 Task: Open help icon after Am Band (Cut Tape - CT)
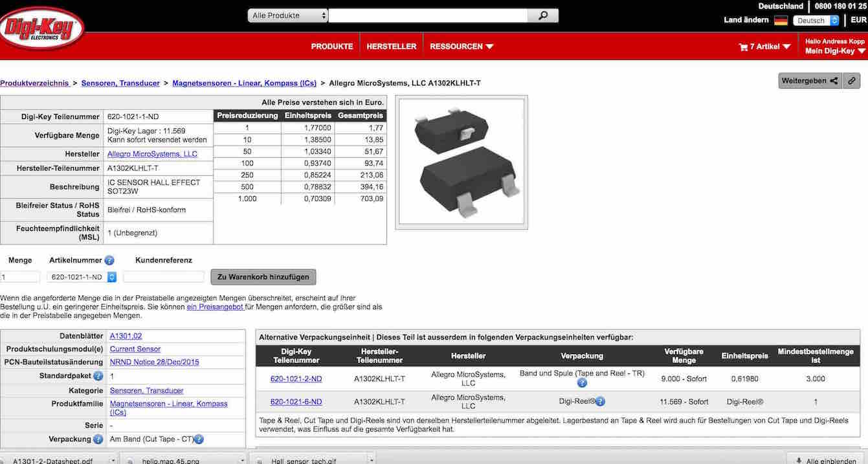click(x=199, y=439)
